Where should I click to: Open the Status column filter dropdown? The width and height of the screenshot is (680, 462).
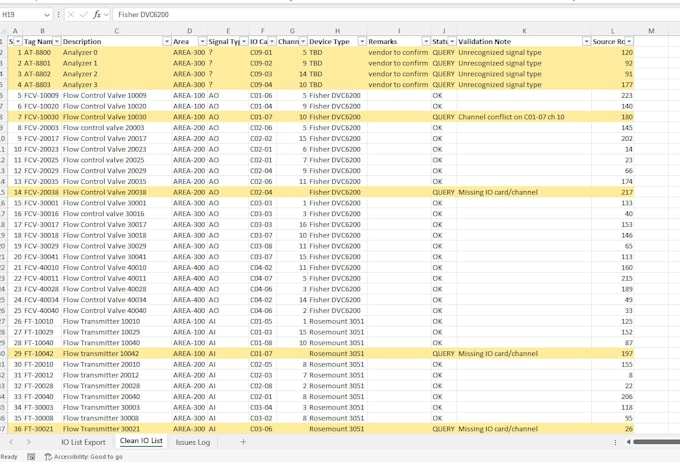click(452, 41)
